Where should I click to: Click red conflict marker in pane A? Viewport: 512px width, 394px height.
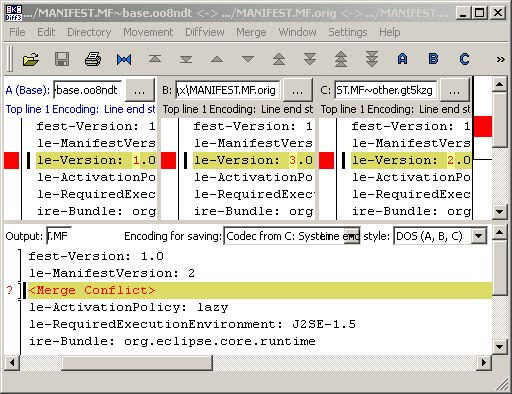point(12,160)
